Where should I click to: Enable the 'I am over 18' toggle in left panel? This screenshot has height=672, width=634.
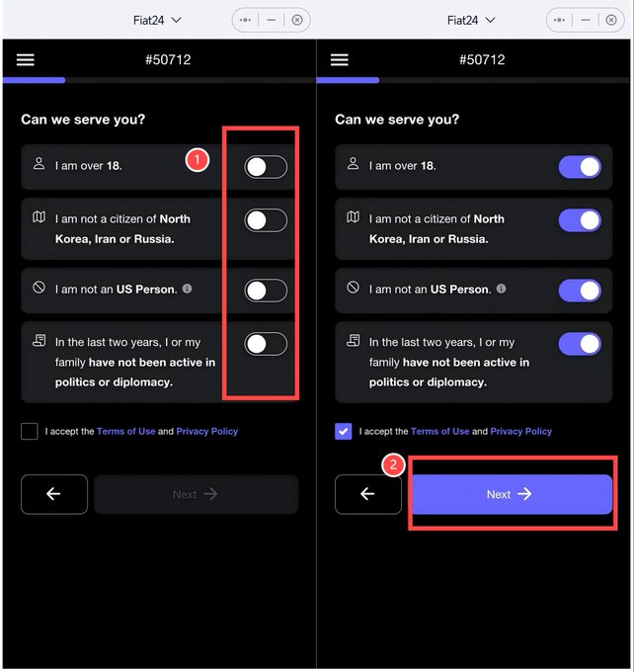(266, 167)
